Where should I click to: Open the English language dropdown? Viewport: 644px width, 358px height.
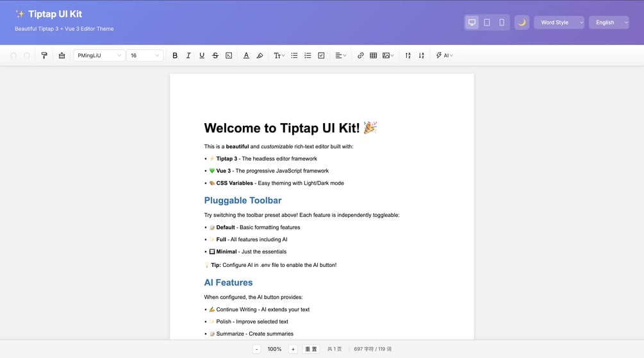point(609,22)
